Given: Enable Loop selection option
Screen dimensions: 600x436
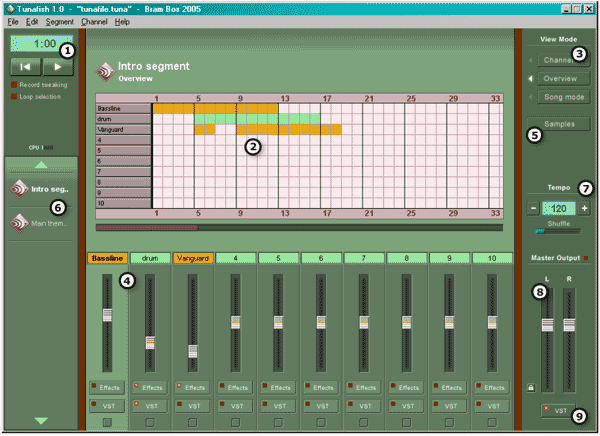Looking at the screenshot, I should point(14,97).
